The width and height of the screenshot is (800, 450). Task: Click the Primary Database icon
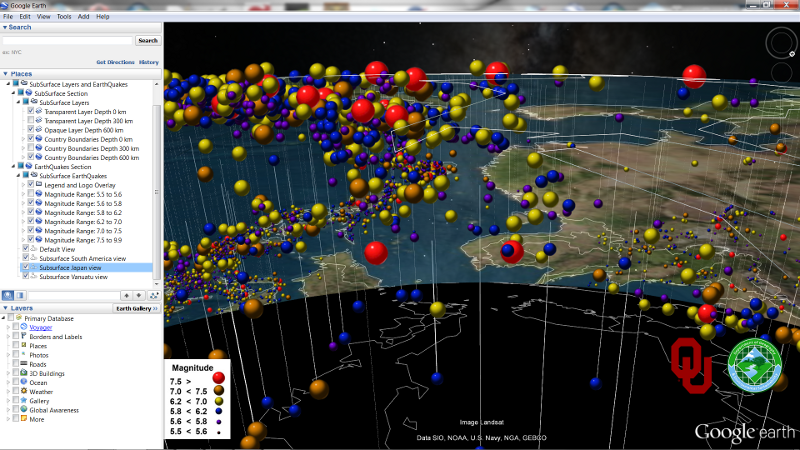(x=19, y=317)
